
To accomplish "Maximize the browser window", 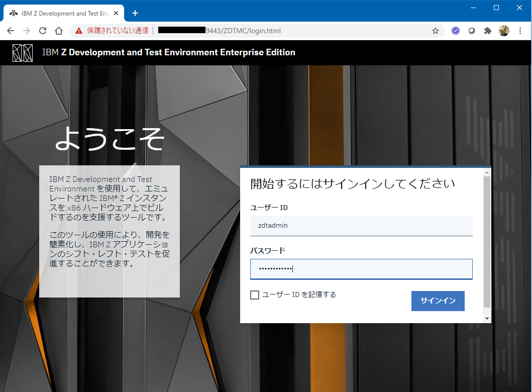I will [x=496, y=8].
